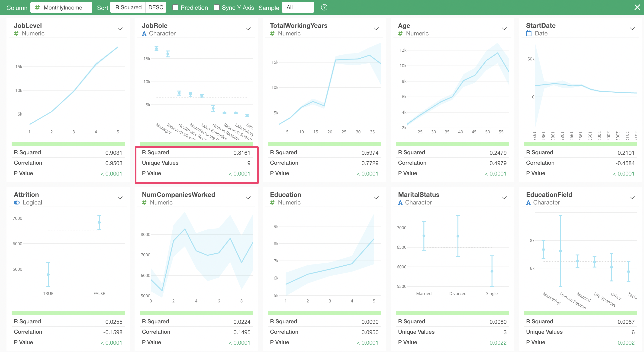Expand the JobLevel card chevron menu
Image resolution: width=644 pixels, height=352 pixels.
pyautogui.click(x=120, y=29)
